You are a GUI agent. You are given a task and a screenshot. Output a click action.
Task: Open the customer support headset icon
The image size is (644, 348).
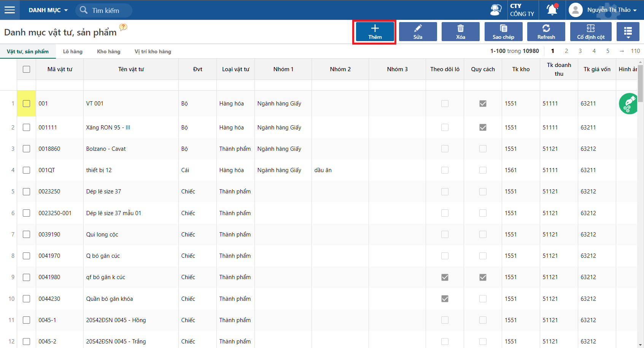click(x=496, y=10)
